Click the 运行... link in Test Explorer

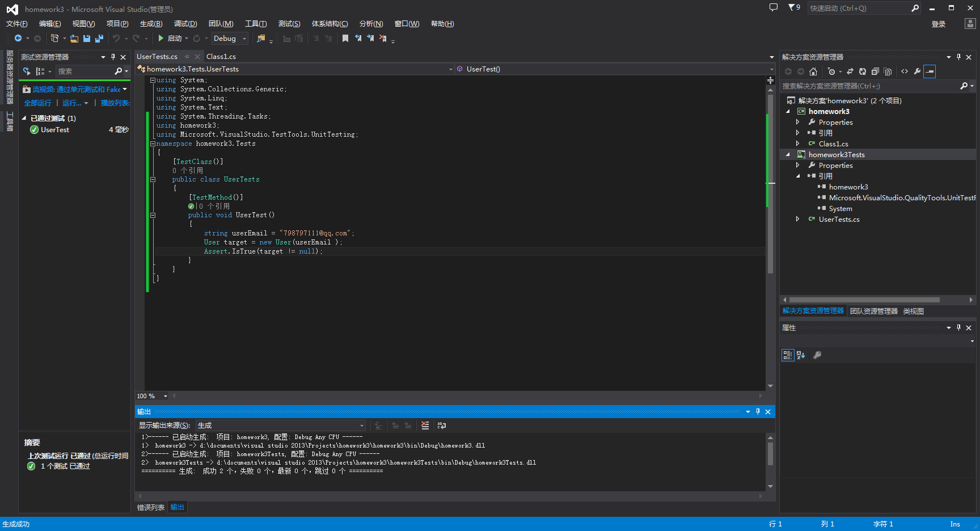point(72,103)
